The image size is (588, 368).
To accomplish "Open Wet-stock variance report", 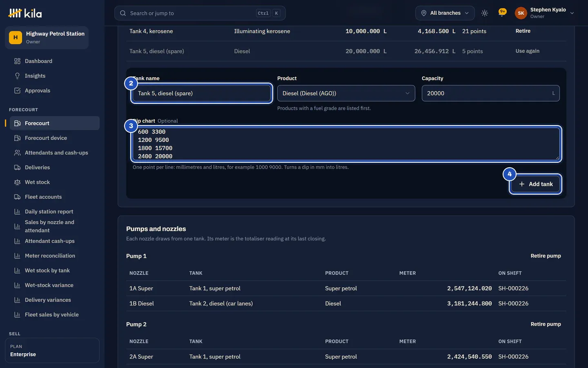I will pos(55,285).
